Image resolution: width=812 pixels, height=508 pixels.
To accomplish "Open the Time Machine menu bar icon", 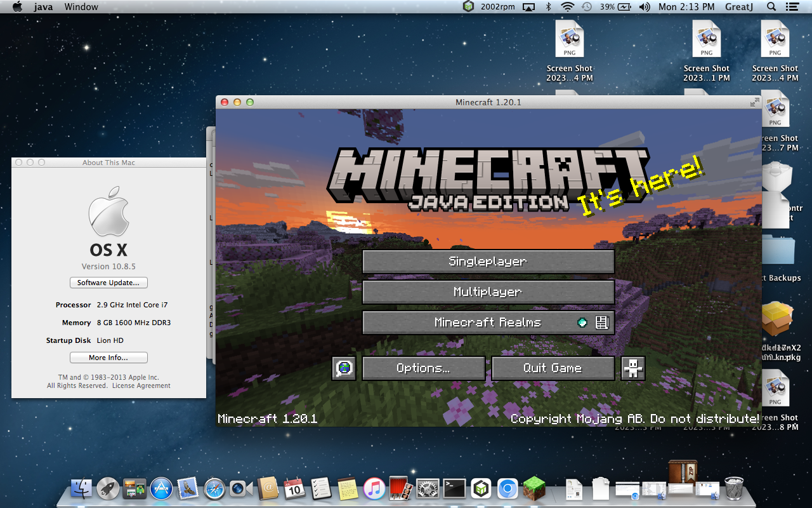I will (x=587, y=7).
